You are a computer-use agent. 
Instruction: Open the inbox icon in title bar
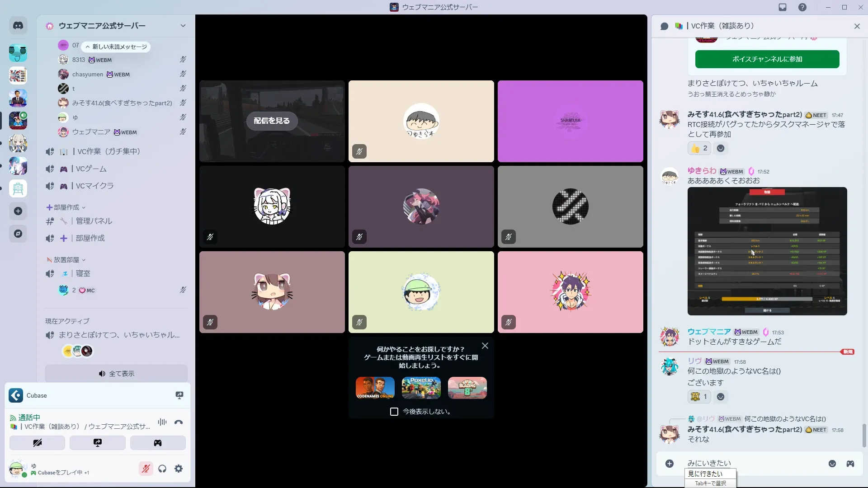click(x=783, y=7)
